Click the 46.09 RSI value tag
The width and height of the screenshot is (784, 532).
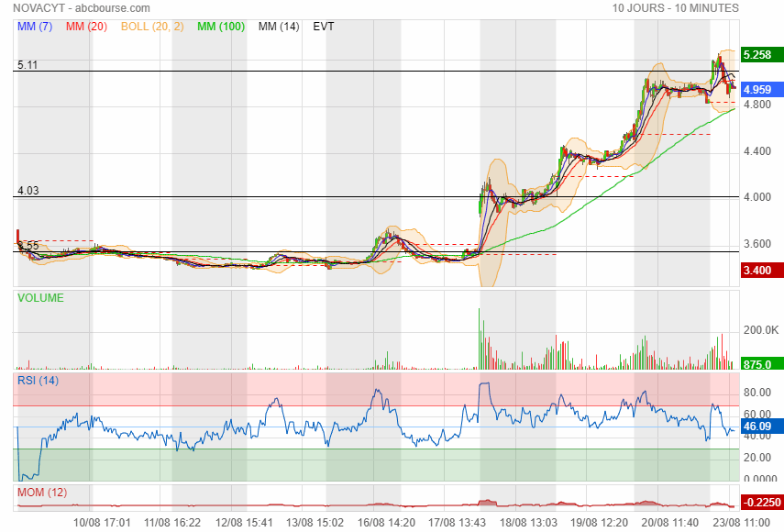pyautogui.click(x=762, y=426)
